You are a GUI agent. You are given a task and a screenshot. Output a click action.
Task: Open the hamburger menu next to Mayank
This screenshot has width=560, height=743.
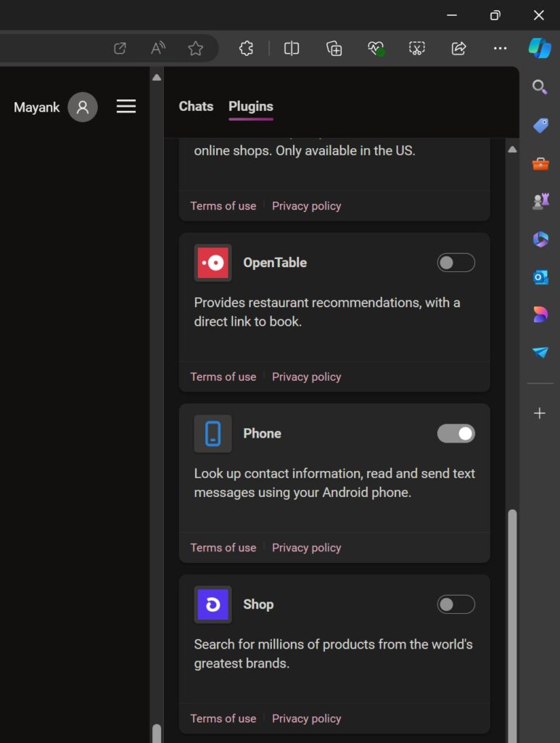[x=126, y=106]
